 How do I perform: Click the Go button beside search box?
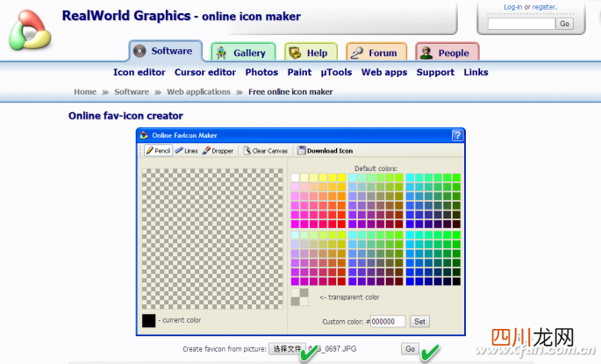(564, 24)
